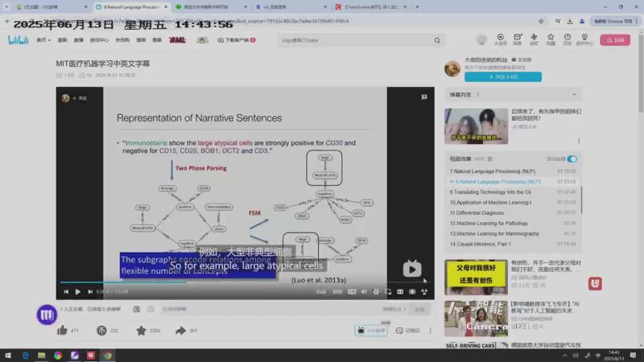The height and width of the screenshot is (362, 644).
Task: Open the uploader's profile avatar
Action: coord(452,68)
